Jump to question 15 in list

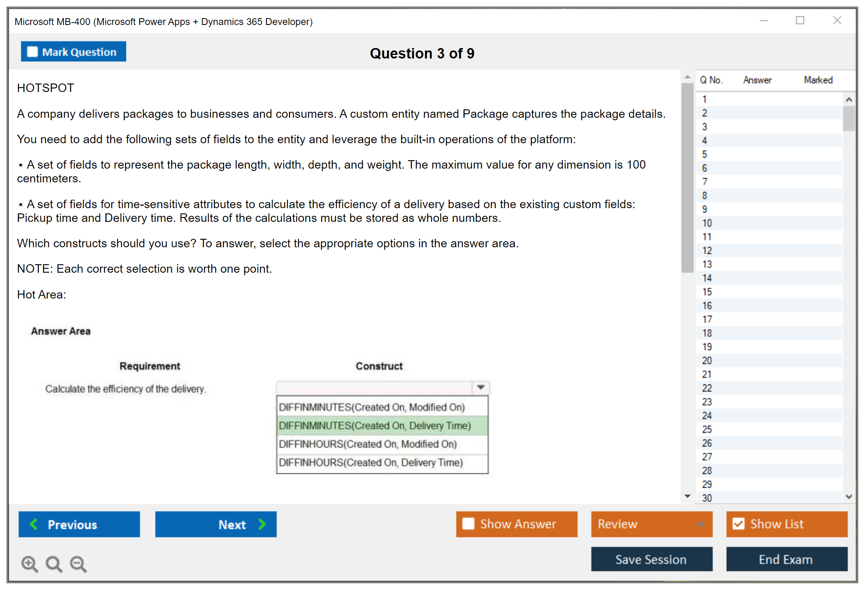point(707,292)
